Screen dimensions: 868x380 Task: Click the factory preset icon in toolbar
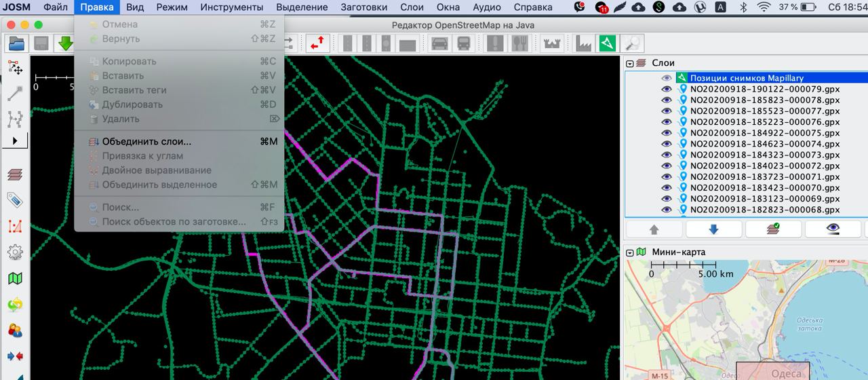pos(583,43)
